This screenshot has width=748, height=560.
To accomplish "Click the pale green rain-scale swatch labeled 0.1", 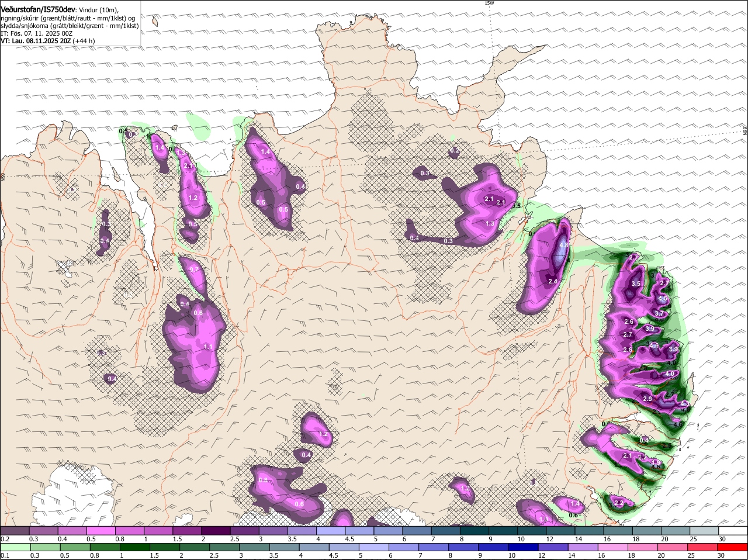I will pyautogui.click(x=15, y=547).
